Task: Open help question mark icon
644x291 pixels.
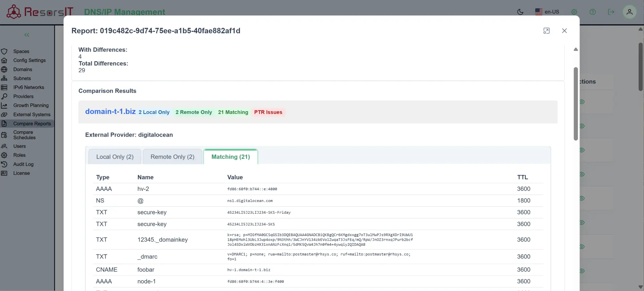Action: point(593,12)
